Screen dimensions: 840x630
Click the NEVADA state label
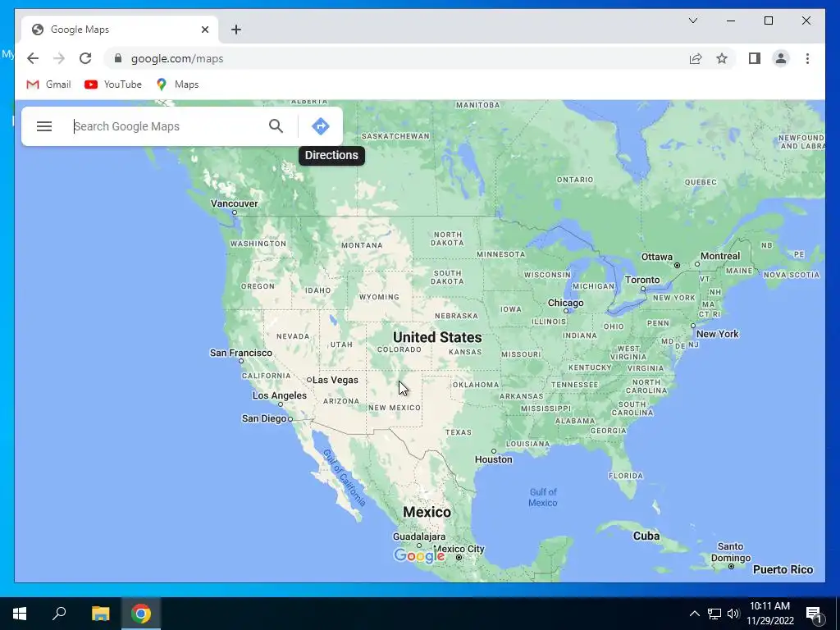(293, 336)
